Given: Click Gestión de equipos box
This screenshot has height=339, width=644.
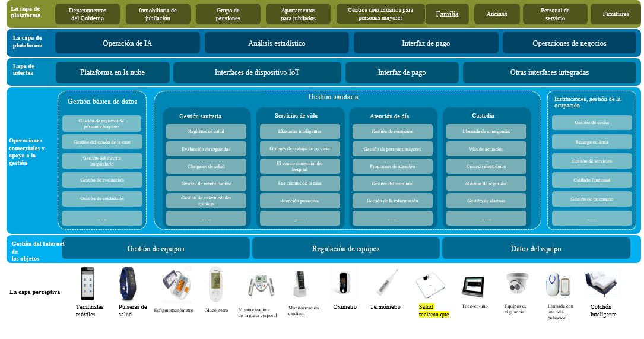Looking at the screenshot, I should (x=156, y=249).
